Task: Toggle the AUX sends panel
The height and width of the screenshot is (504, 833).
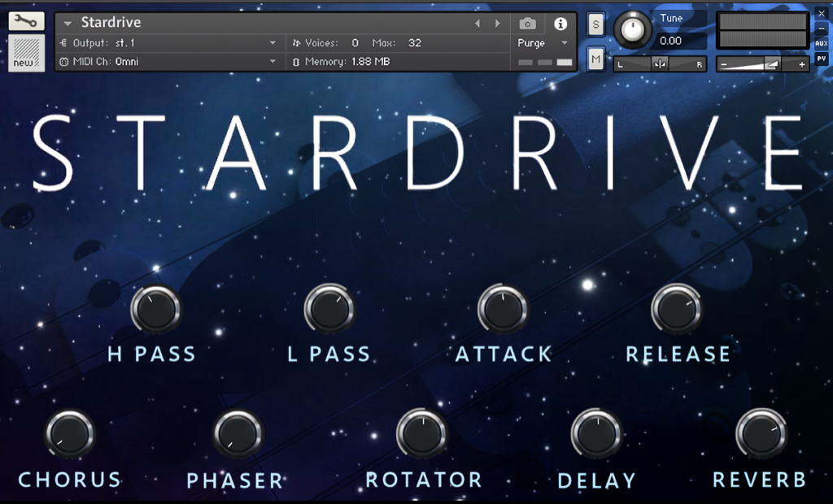Action: (822, 44)
